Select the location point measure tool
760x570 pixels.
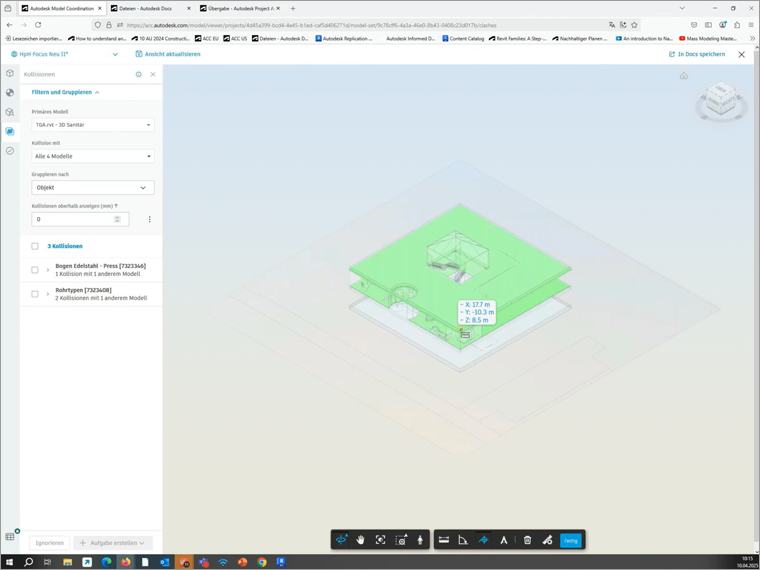pyautogui.click(x=483, y=540)
